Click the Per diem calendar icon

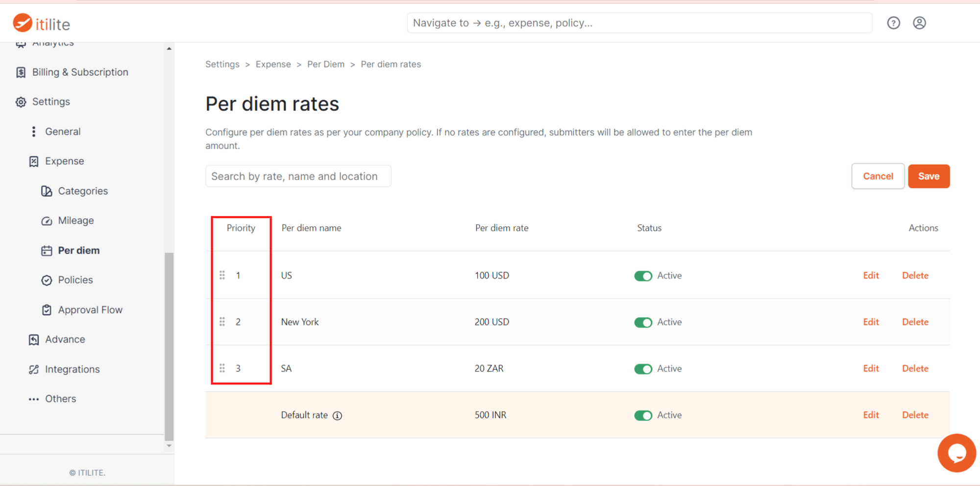(47, 250)
